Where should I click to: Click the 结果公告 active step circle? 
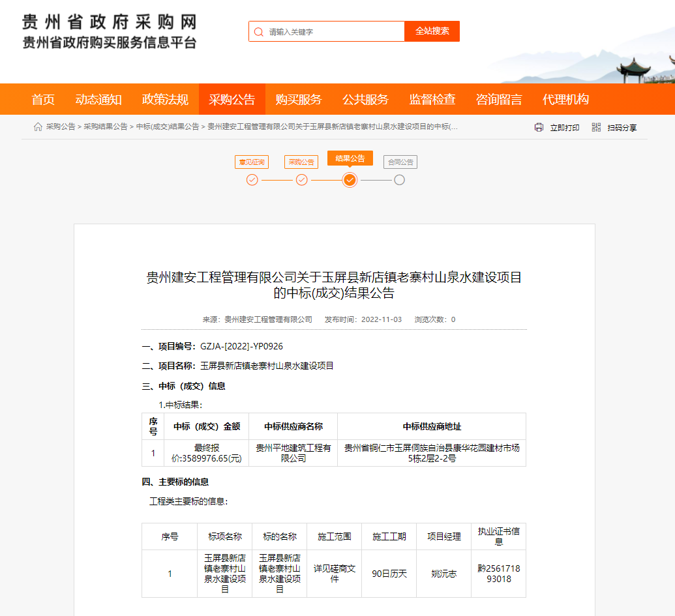[x=350, y=180]
